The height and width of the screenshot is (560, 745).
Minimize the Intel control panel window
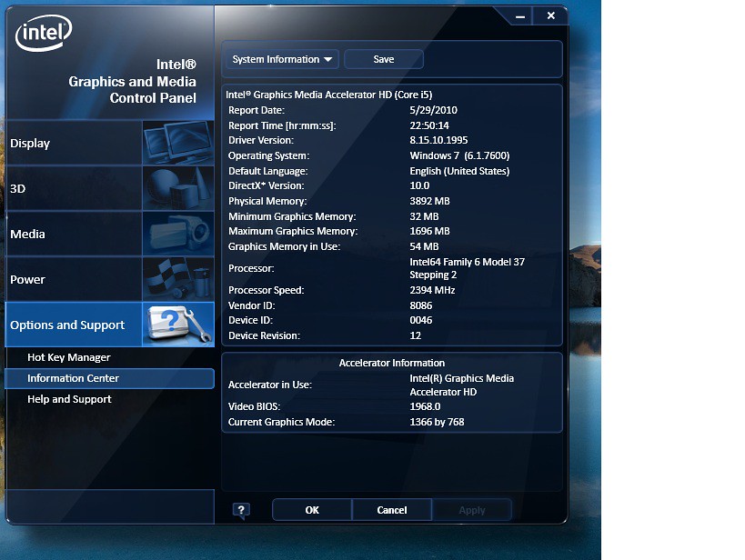coord(520,16)
